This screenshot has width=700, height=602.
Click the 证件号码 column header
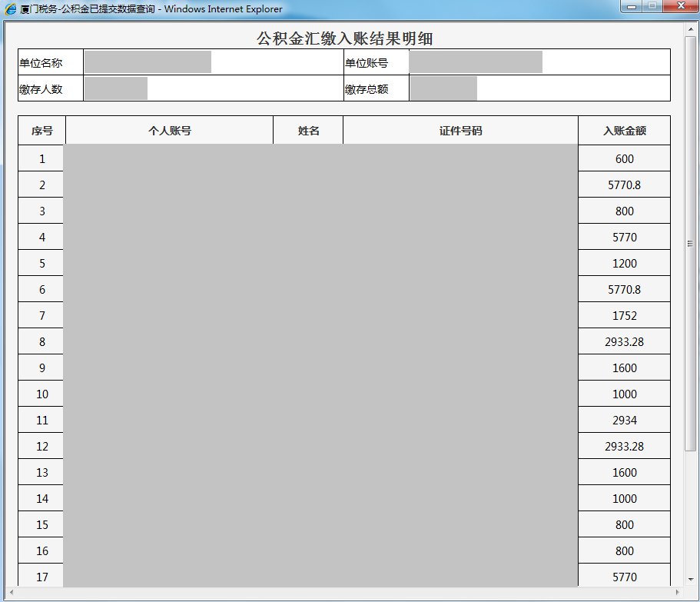(x=460, y=131)
